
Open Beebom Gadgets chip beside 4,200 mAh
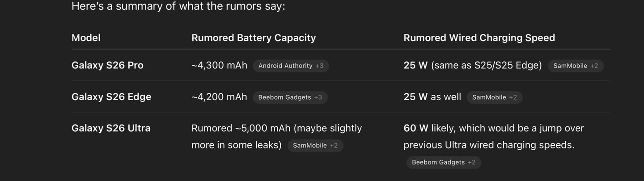click(x=290, y=97)
